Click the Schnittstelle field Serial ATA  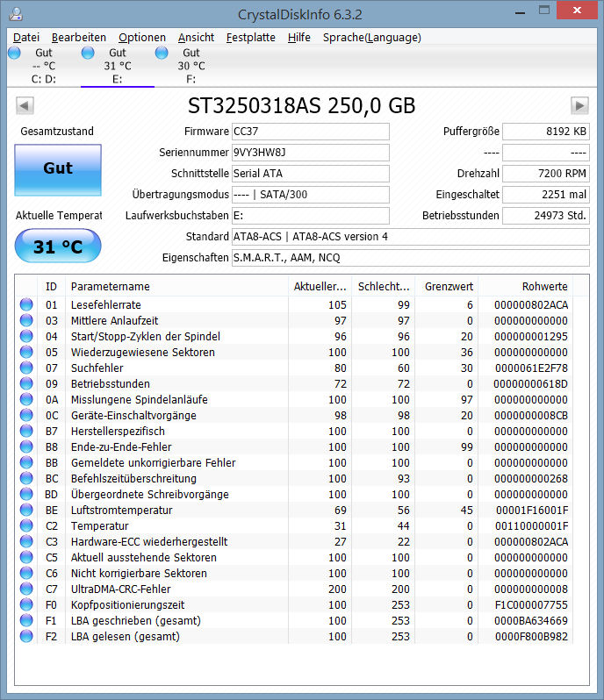coord(311,173)
